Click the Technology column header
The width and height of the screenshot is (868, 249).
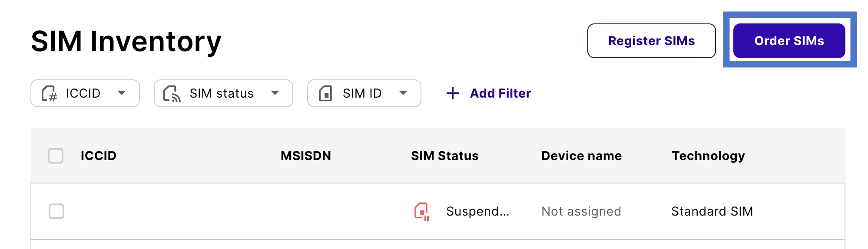(708, 156)
